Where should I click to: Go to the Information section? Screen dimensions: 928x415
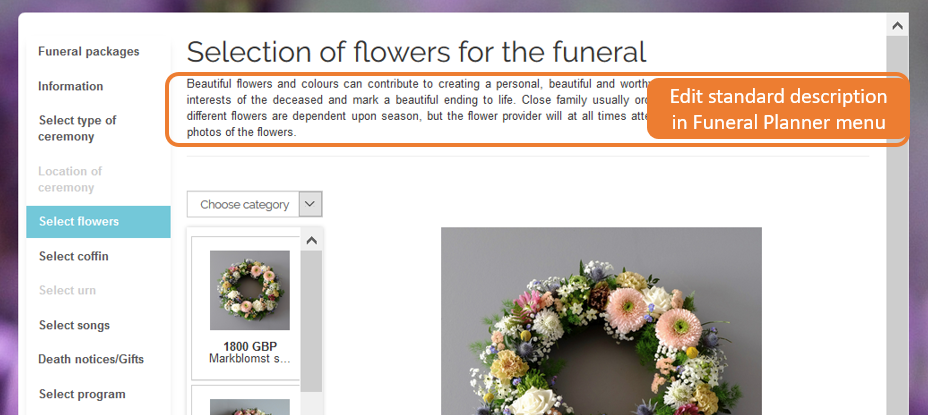click(70, 86)
